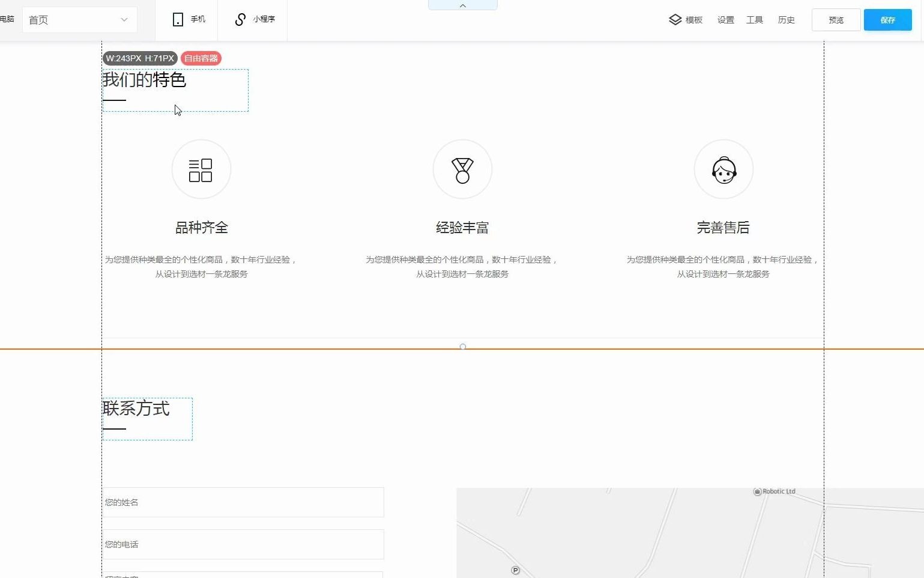The width and height of the screenshot is (924, 578).
Task: Switch to 手机 mobile view
Action: pyautogui.click(x=189, y=20)
